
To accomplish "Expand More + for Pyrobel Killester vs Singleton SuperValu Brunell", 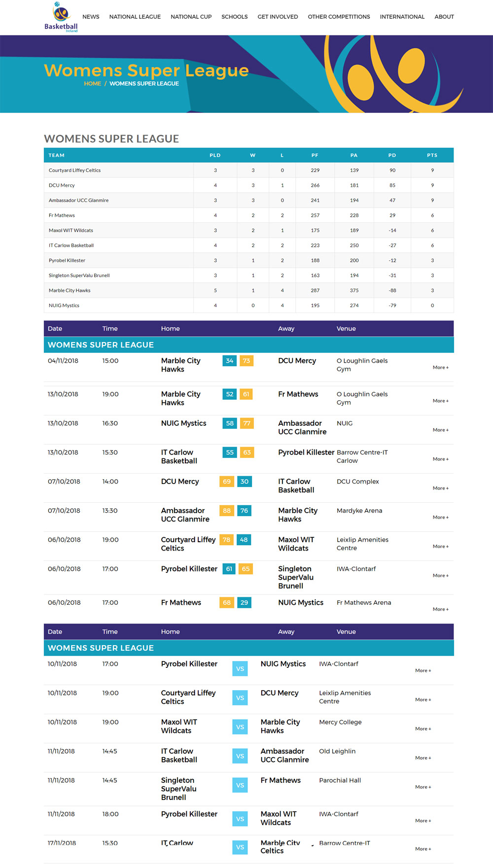I will (x=441, y=576).
